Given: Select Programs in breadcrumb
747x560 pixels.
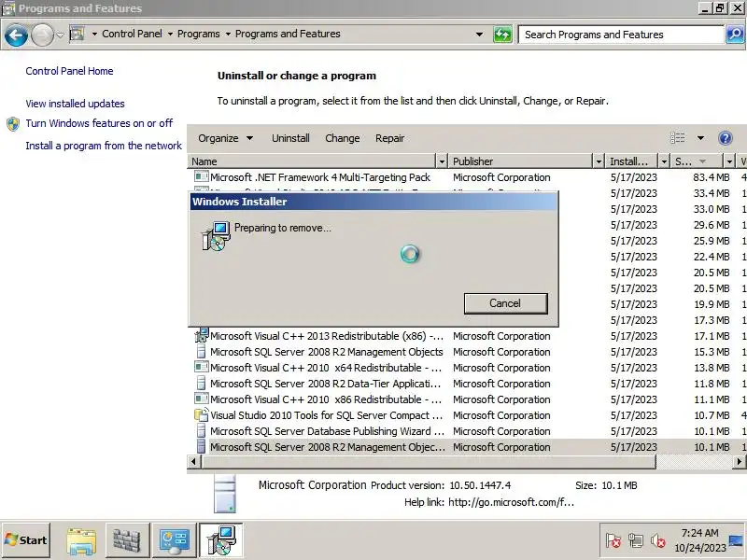Looking at the screenshot, I should [199, 34].
